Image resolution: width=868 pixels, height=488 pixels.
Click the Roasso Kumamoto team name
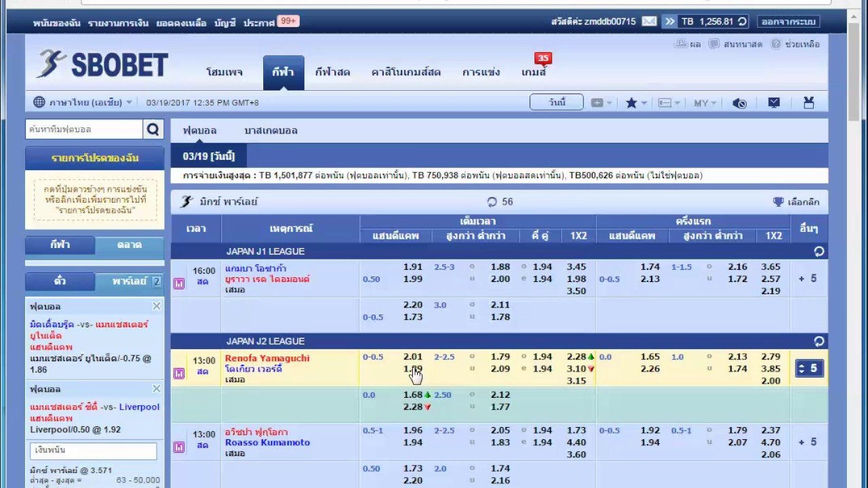pos(267,443)
